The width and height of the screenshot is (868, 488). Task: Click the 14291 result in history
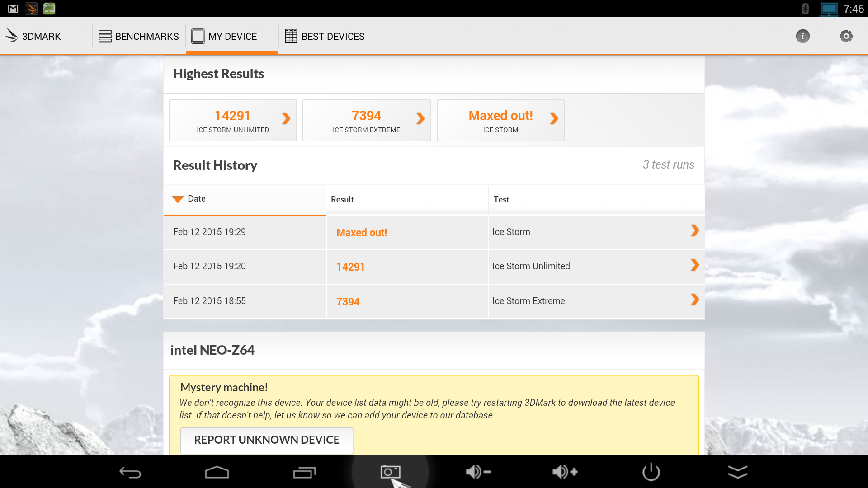click(x=350, y=267)
